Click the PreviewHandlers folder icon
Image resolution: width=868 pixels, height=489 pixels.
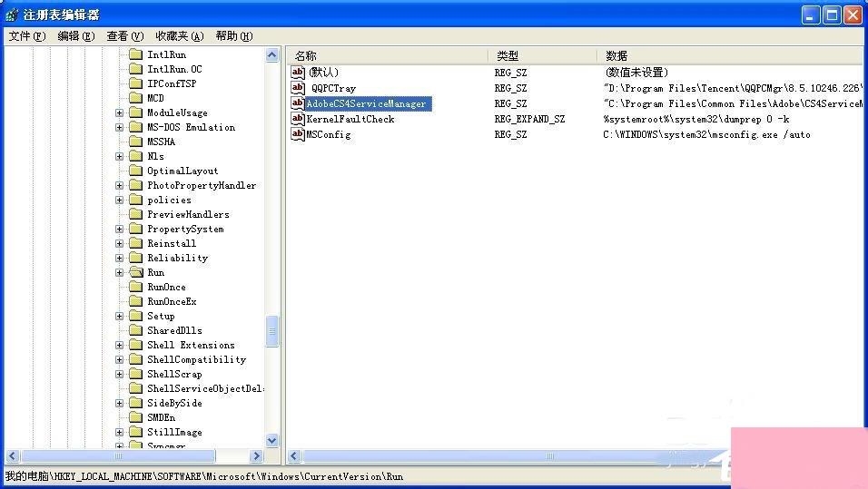(135, 214)
